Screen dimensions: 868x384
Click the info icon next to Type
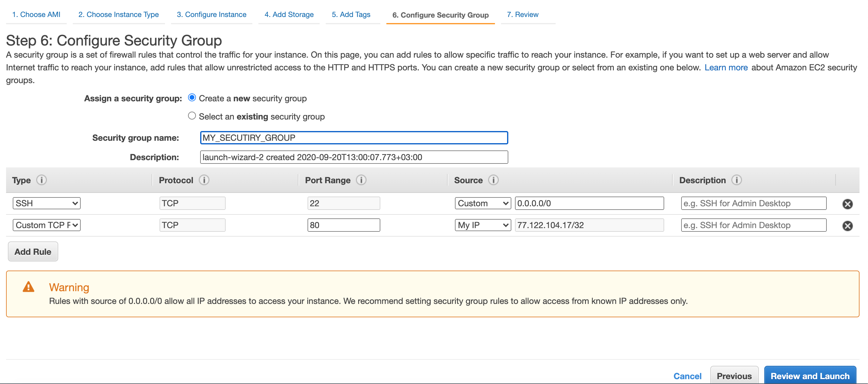42,180
